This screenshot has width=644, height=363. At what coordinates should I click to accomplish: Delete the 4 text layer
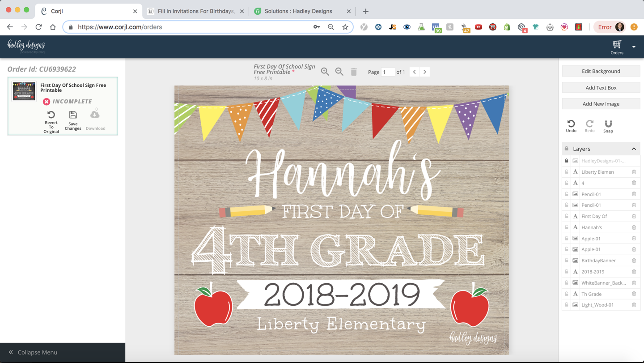[x=634, y=183]
